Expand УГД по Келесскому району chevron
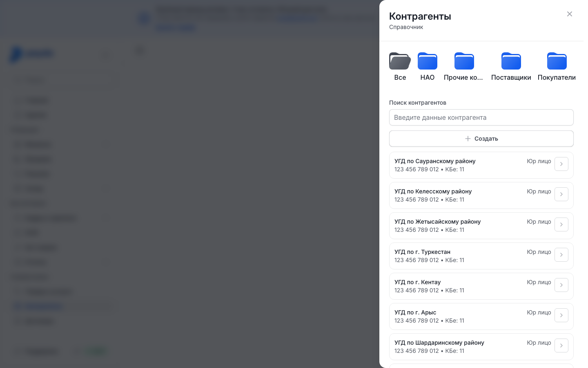The height and width of the screenshot is (368, 588). pos(561,194)
